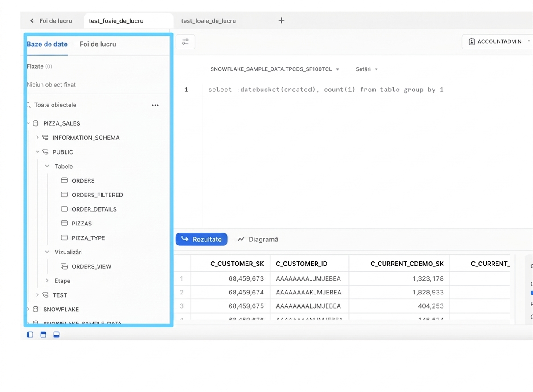Viewport: 533px width, 392px height.
Task: Click cell 404,253
Action: [x=430, y=306]
